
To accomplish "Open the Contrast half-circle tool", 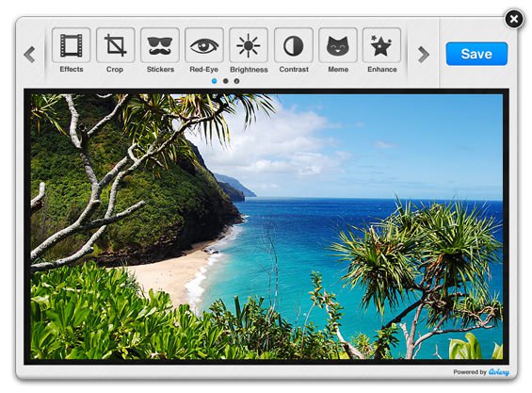I will (x=294, y=45).
